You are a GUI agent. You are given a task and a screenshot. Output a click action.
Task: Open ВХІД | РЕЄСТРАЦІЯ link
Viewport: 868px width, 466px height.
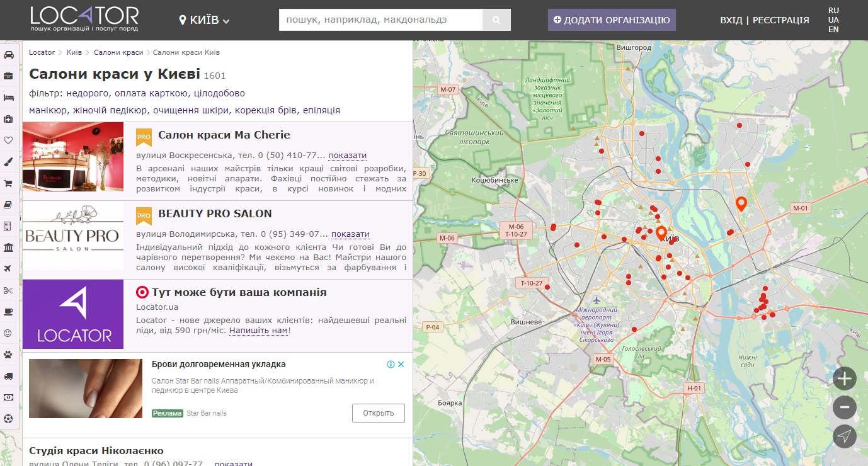tap(765, 20)
